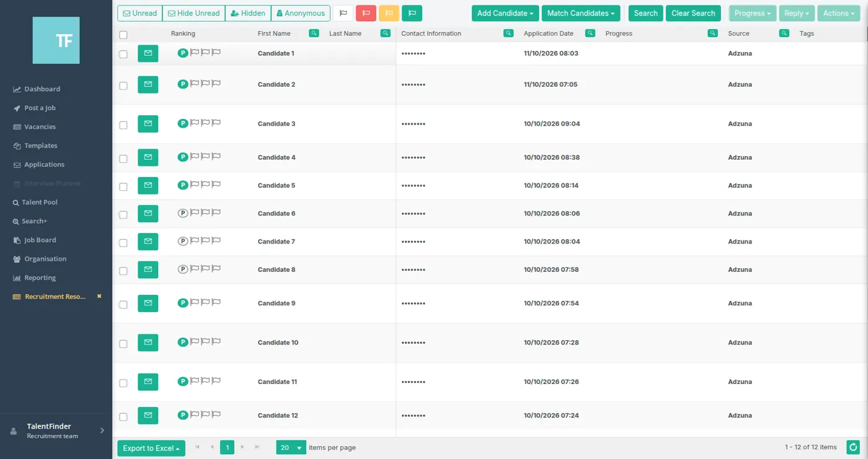The image size is (868, 459).
Task: Click the Progress column search icon
Action: (x=712, y=33)
